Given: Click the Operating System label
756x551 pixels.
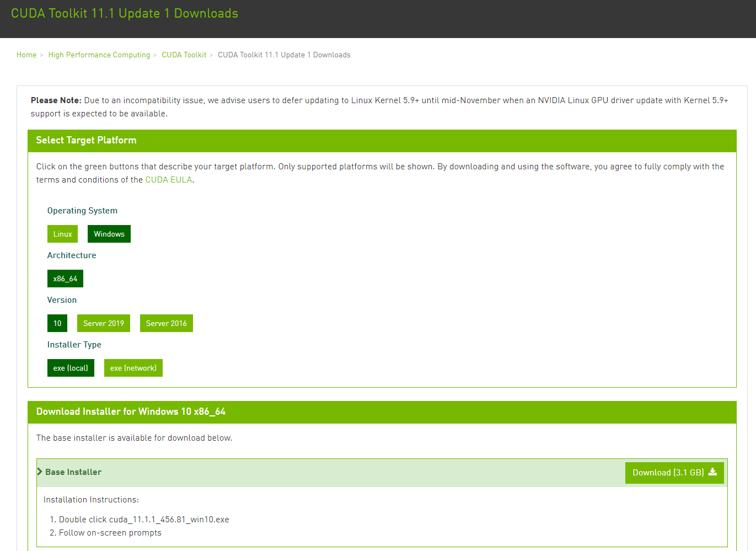Looking at the screenshot, I should [82, 211].
